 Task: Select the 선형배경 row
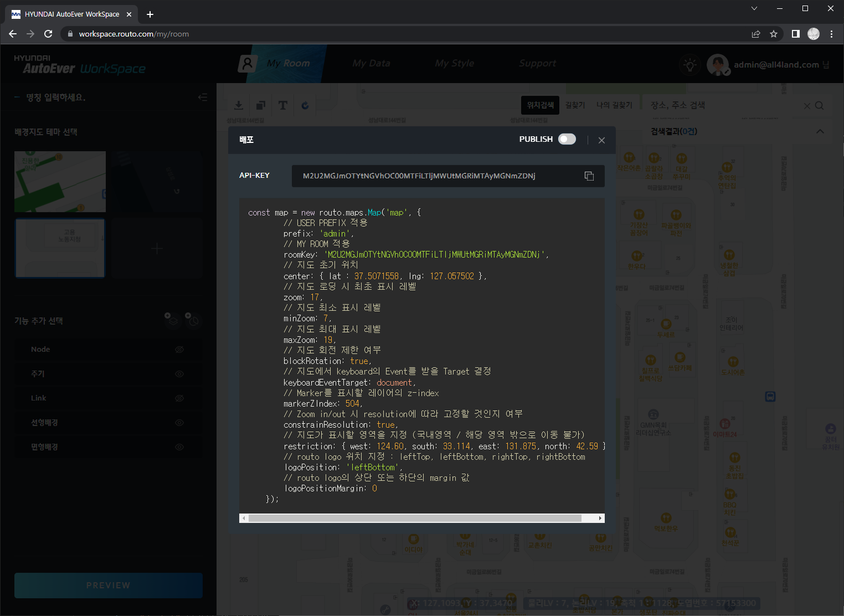tap(109, 423)
